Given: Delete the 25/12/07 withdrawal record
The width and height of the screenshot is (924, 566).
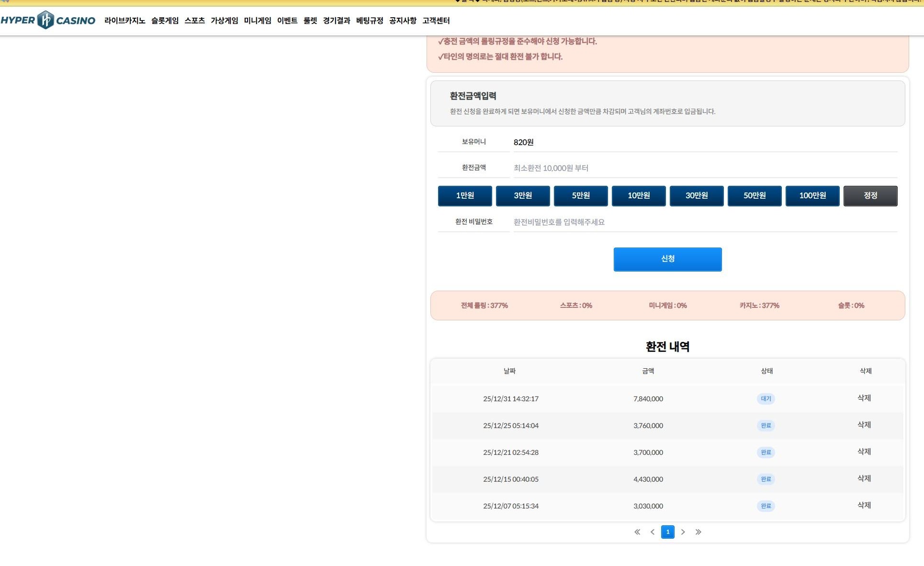Looking at the screenshot, I should click(864, 505).
